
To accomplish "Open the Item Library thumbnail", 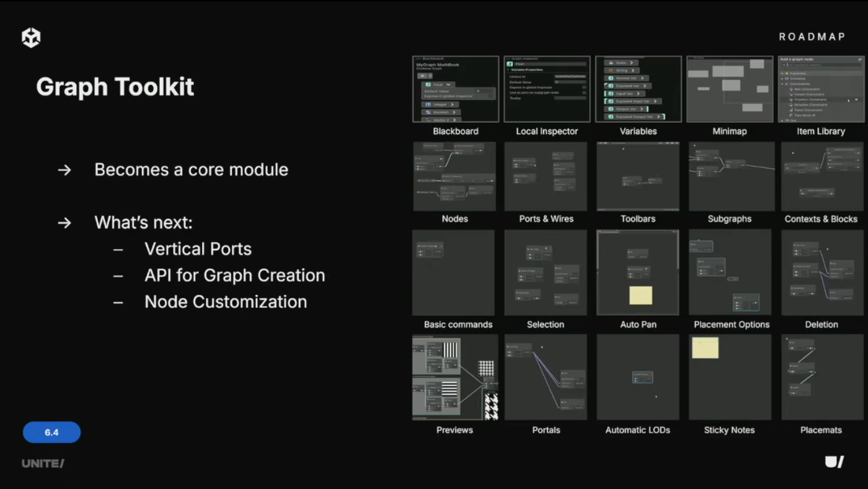I will click(x=821, y=89).
